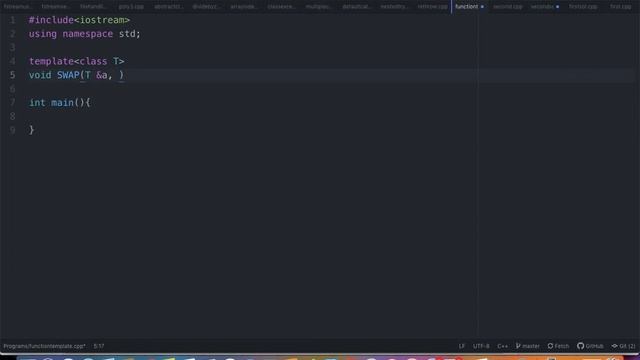Open the GitHub panel from status bar
The image size is (640, 360).
tap(590, 346)
